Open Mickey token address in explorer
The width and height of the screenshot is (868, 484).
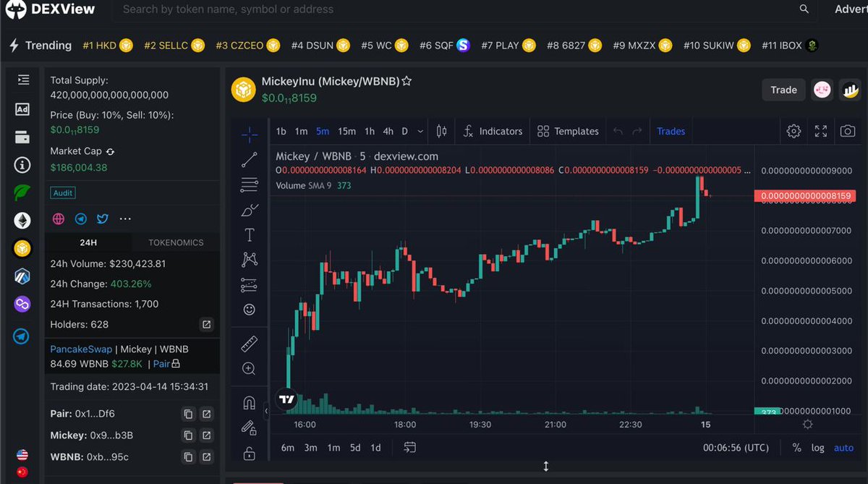point(206,436)
